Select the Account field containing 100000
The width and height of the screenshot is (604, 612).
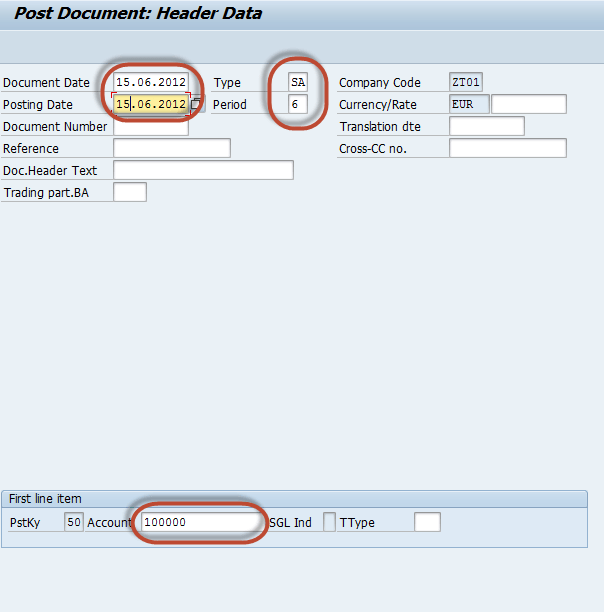(x=200, y=522)
